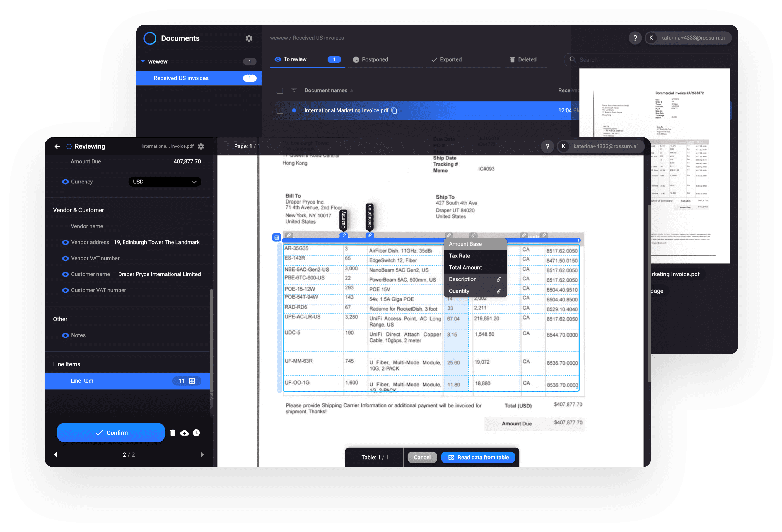
Task: Click Cancel in the table toolbar
Action: coord(422,458)
